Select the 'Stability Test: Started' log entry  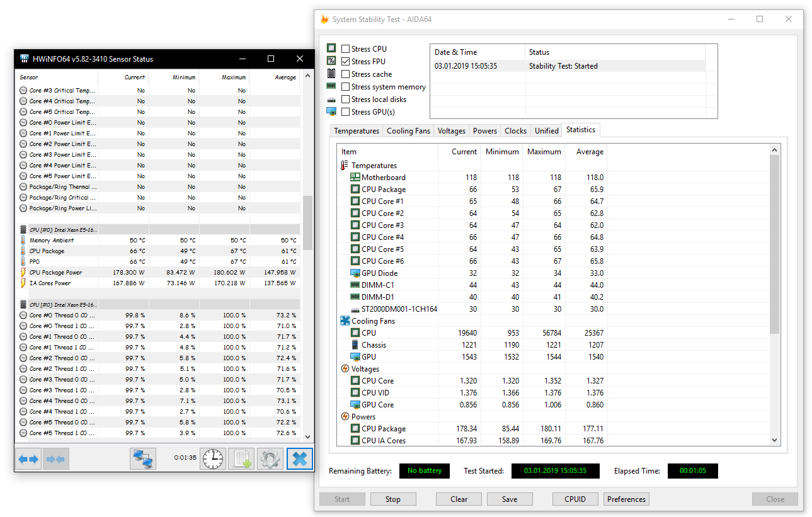pos(568,66)
